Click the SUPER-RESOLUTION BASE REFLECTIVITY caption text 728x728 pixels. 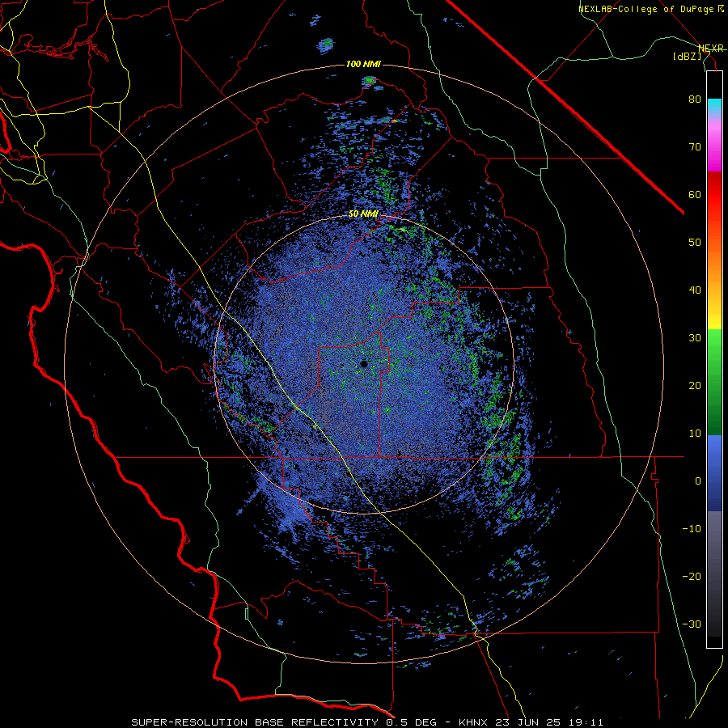coord(254,722)
